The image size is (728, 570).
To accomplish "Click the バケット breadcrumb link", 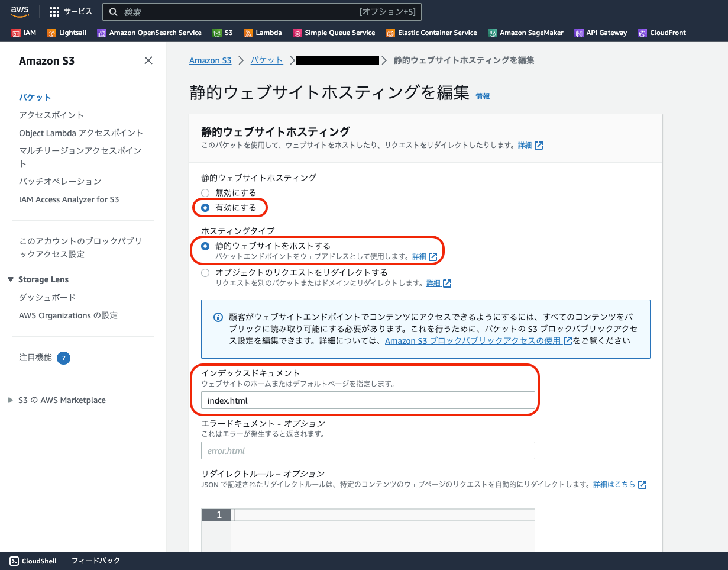I will point(267,60).
